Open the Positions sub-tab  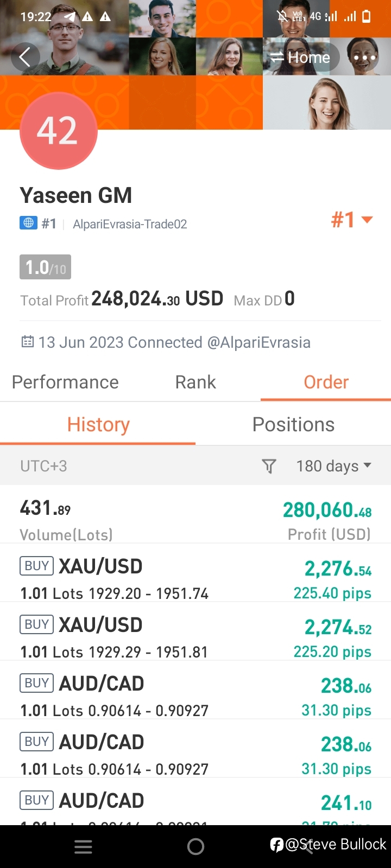click(293, 424)
